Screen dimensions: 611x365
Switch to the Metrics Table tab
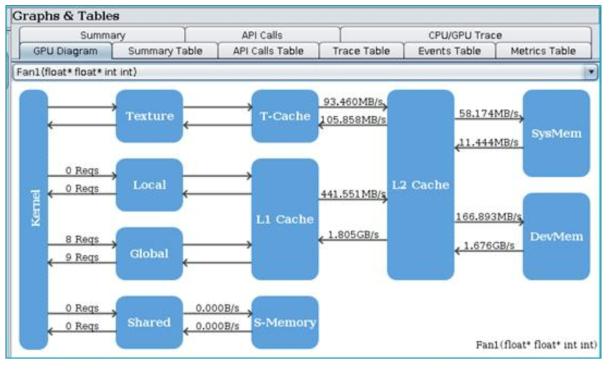[543, 51]
